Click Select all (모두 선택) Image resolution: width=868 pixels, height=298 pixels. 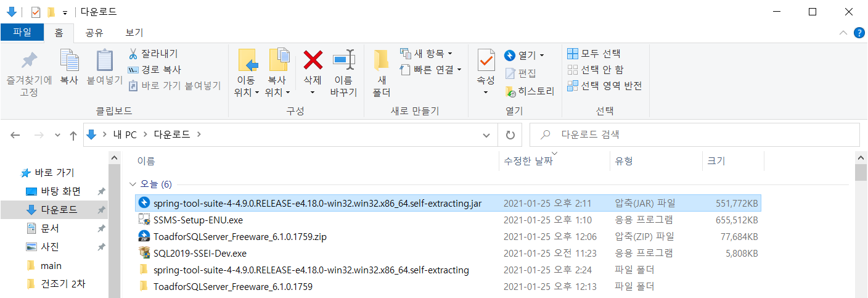(594, 54)
